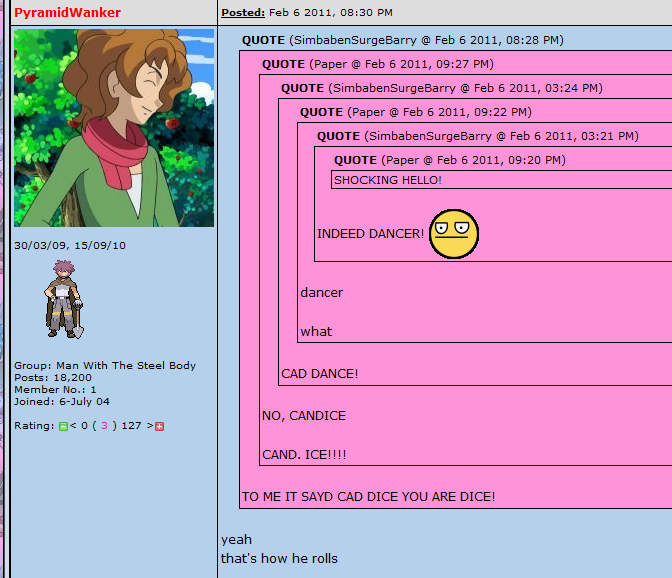Click quote header Paper 09:22 PM

(416, 112)
